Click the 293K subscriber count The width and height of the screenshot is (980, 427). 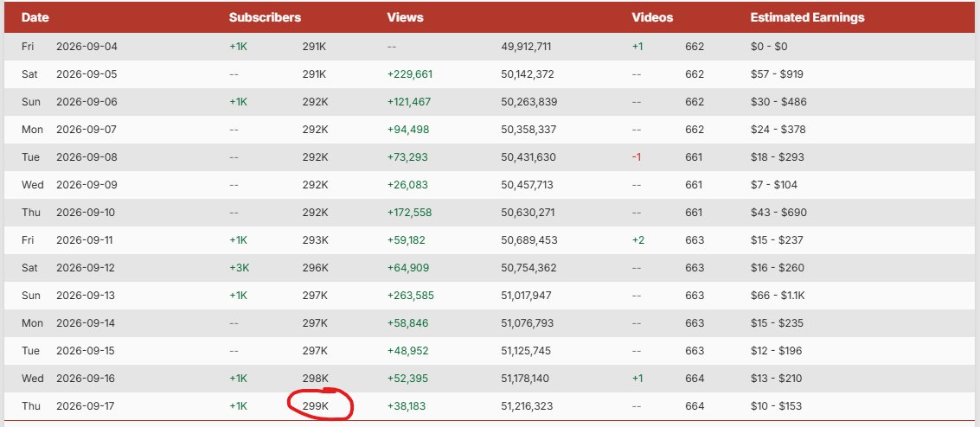click(316, 240)
